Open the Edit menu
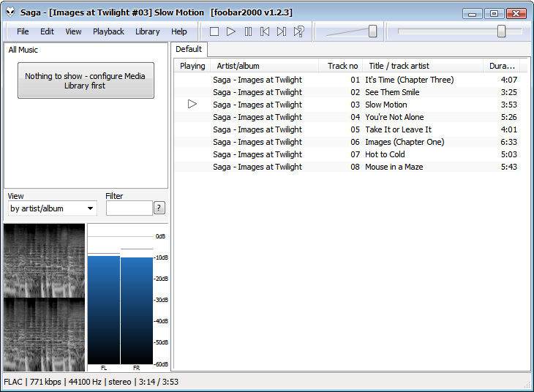Image resolution: width=534 pixels, height=392 pixels. [47, 31]
